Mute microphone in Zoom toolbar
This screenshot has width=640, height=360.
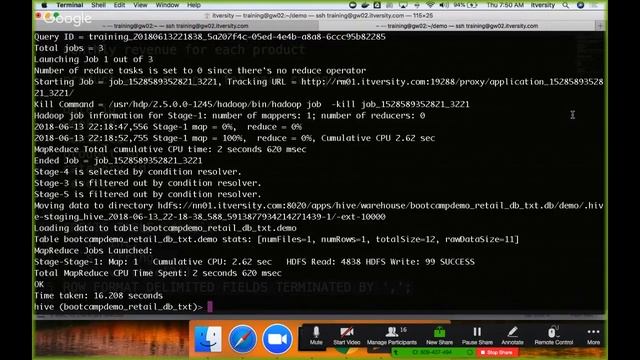(x=316, y=336)
